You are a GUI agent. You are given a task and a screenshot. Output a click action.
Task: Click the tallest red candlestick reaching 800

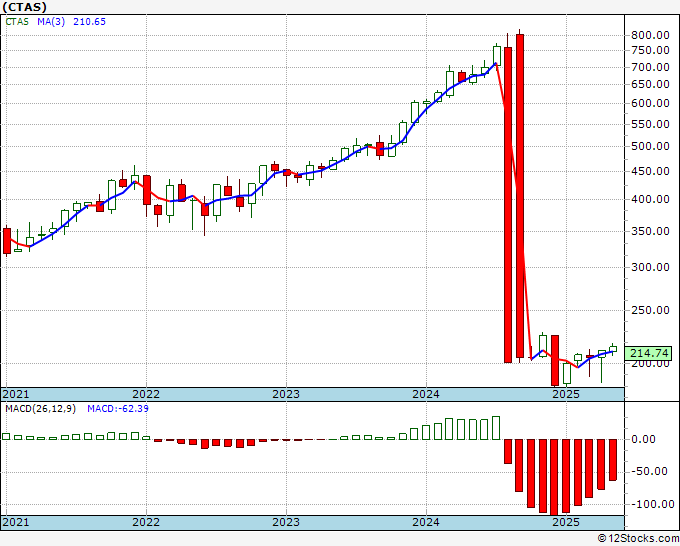520,196
